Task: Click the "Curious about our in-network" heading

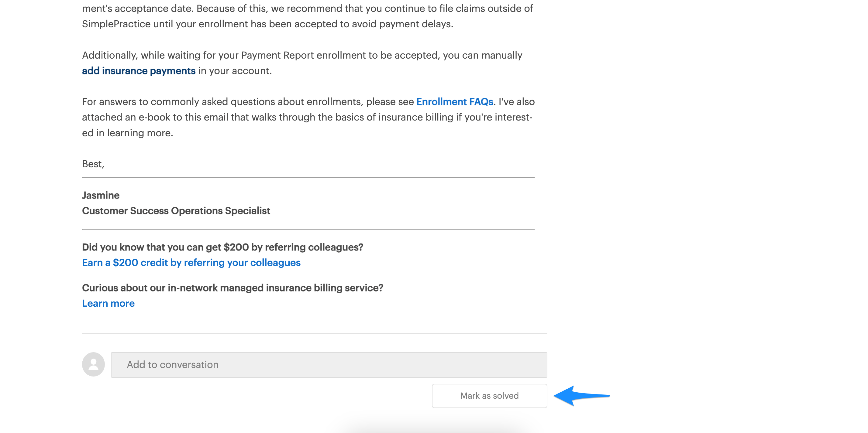Action: (232, 288)
